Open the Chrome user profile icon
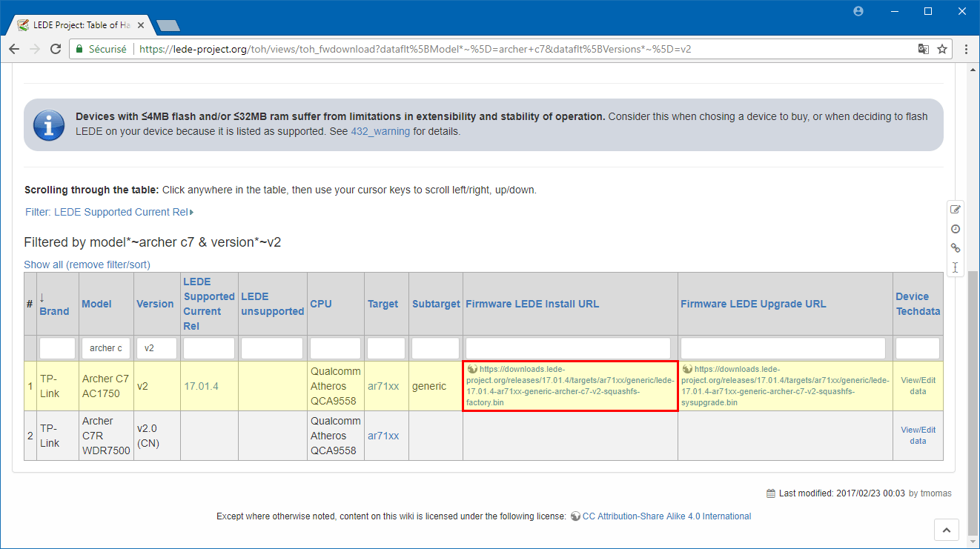Screen dimensions: 980x549 coord(858,11)
